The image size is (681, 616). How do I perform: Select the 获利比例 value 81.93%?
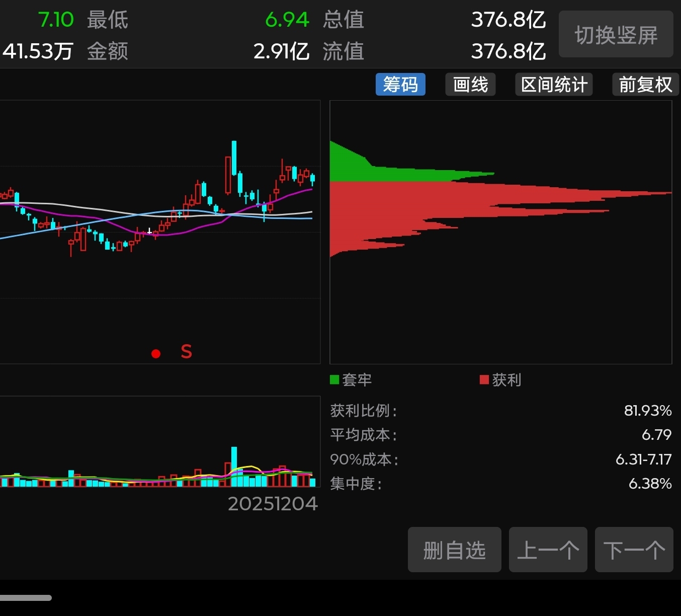point(648,411)
